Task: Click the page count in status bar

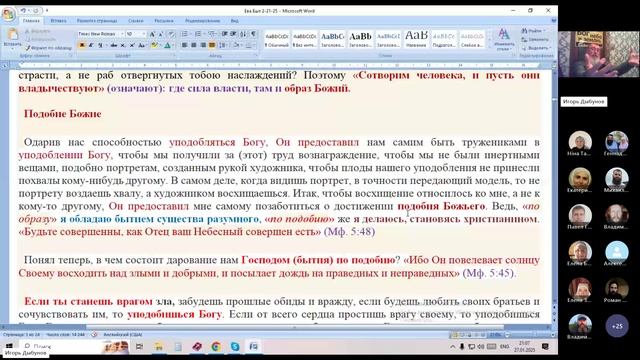Action: coord(22,335)
